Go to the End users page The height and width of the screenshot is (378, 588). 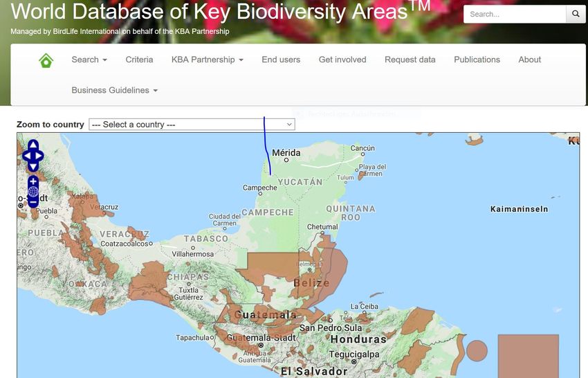[x=281, y=60]
